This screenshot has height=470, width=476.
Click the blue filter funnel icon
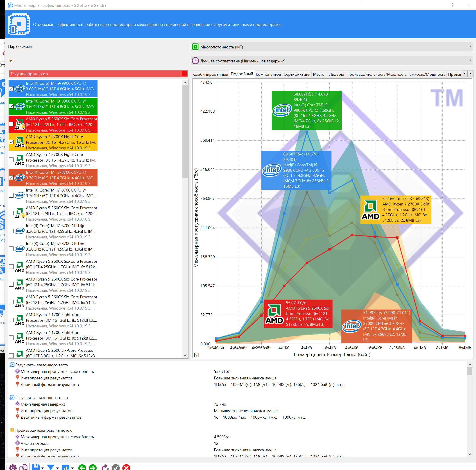(51, 467)
